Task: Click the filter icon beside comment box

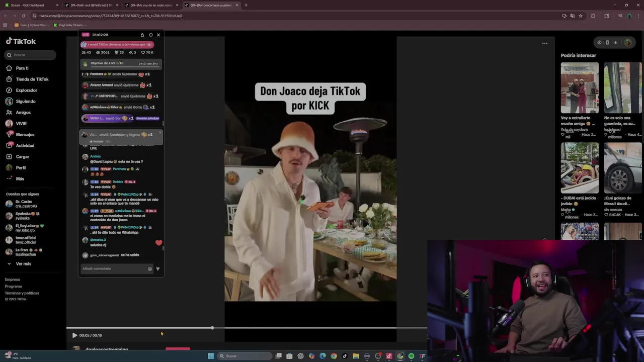Action: [x=157, y=269]
